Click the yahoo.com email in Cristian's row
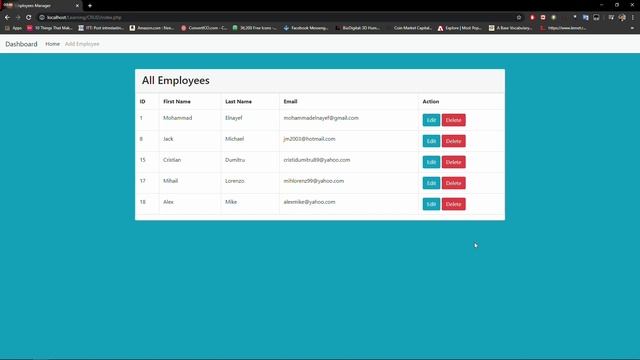 [x=317, y=160]
